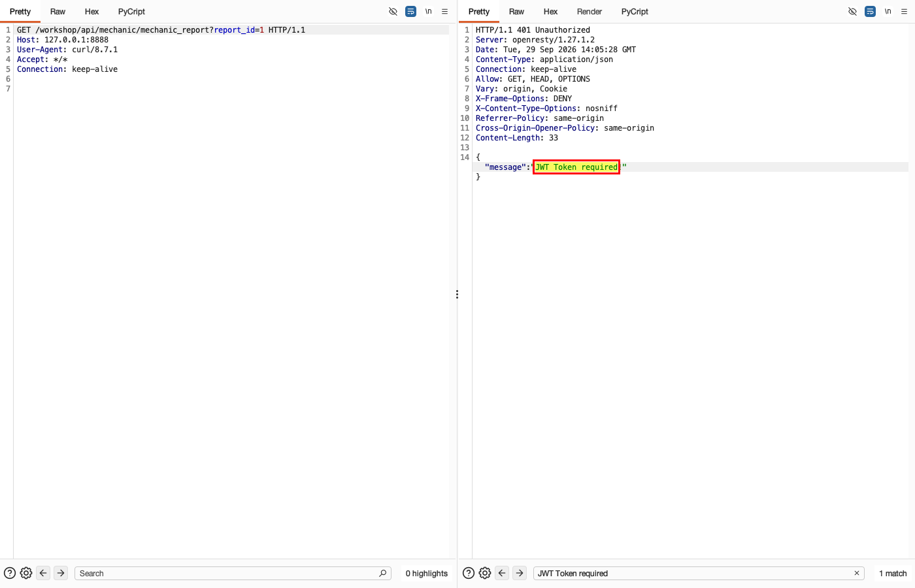The width and height of the screenshot is (915, 588).
Task: Toggle \n non-printable characters in request pane
Action: tap(429, 12)
